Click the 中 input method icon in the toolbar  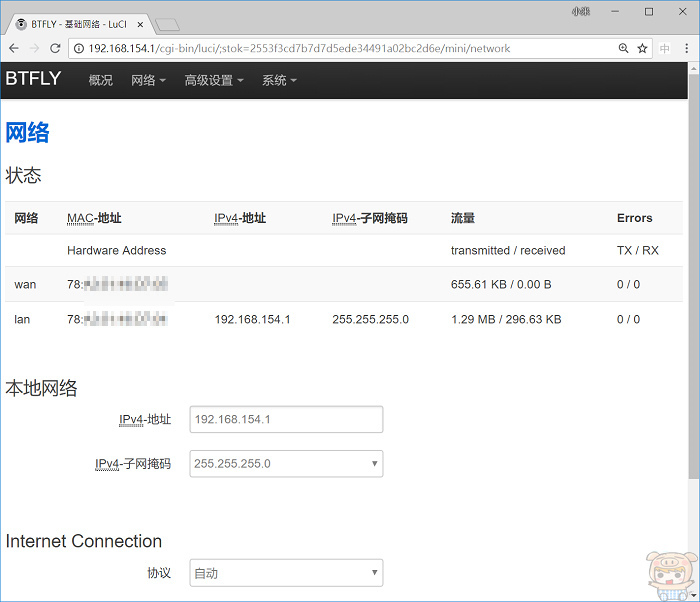[665, 48]
